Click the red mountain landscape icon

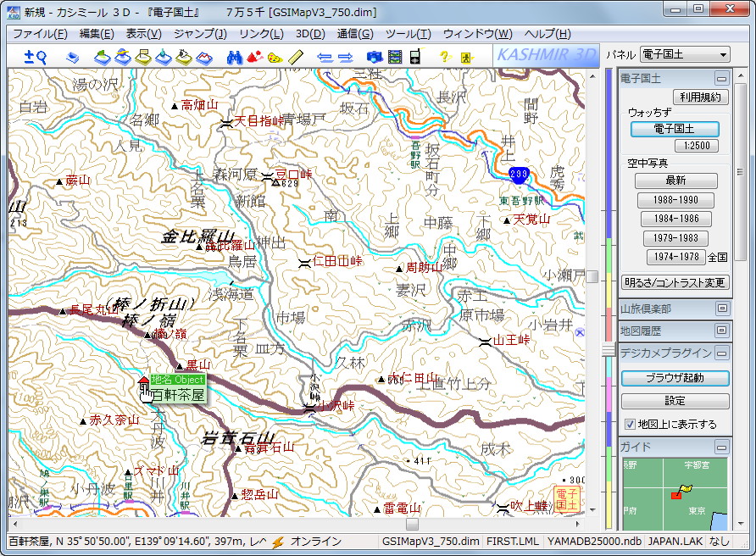(x=254, y=58)
